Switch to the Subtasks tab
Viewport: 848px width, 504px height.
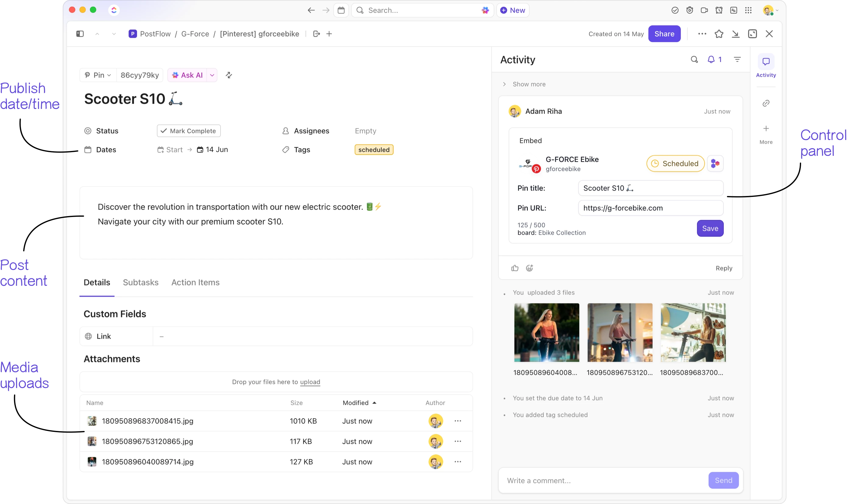(x=141, y=282)
